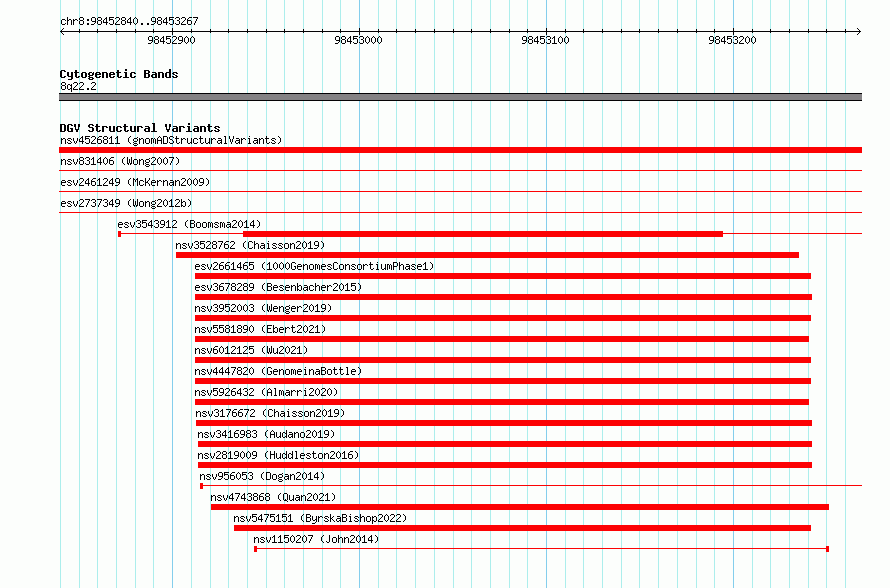Select nsv3416983 (Audano2019) label
The image size is (890, 588).
tap(266, 434)
